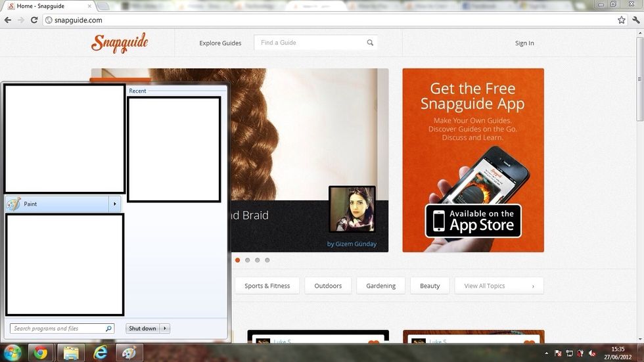The height and width of the screenshot is (362, 644).
Task: Click the braid guide feature image
Action: pyautogui.click(x=308, y=135)
